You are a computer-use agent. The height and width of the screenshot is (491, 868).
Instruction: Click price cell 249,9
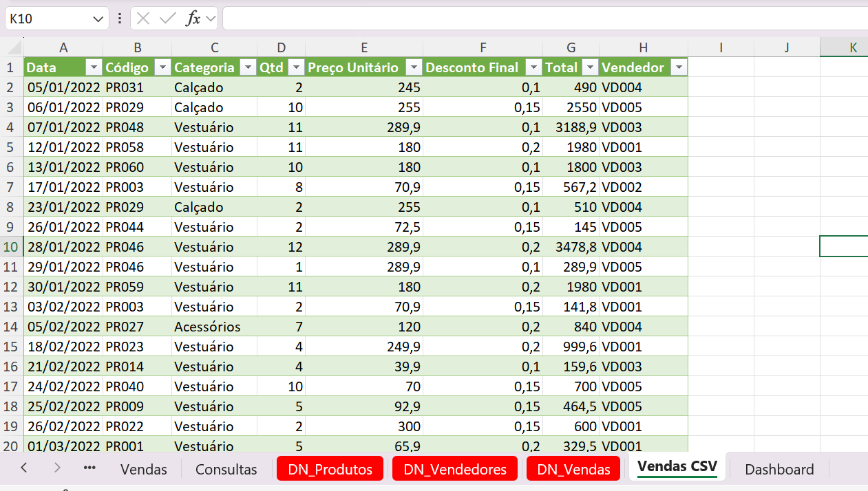(364, 347)
